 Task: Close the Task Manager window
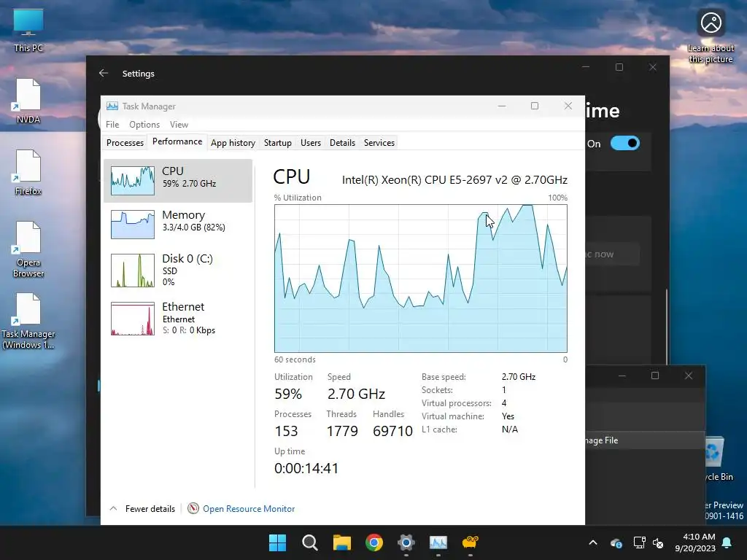coord(568,106)
